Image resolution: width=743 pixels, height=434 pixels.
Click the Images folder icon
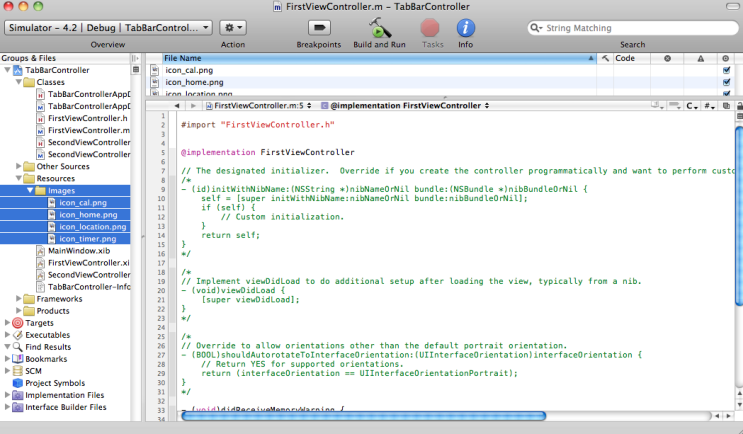pyautogui.click(x=40, y=190)
